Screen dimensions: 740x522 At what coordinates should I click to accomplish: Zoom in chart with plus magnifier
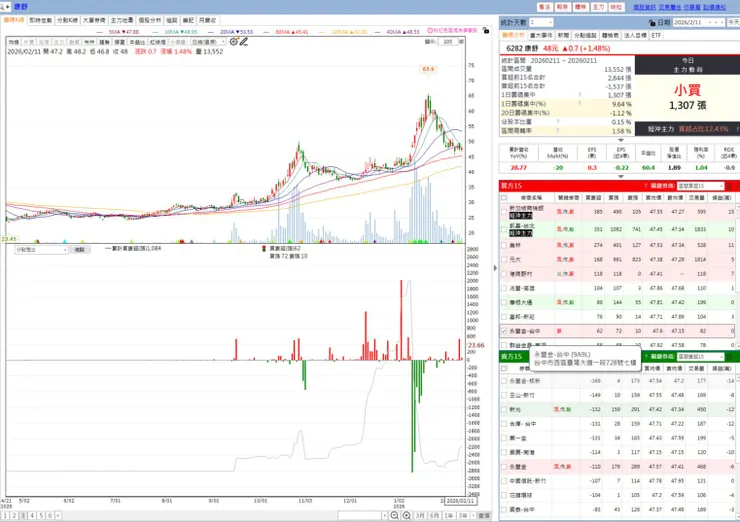(x=406, y=515)
